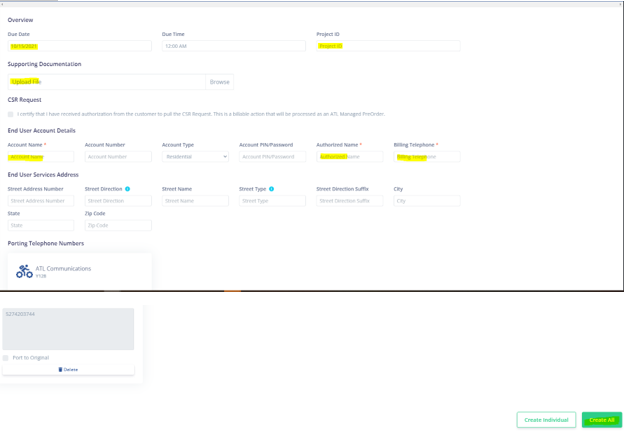Click the Account PIN/Password field
624x443 pixels.
tap(272, 157)
